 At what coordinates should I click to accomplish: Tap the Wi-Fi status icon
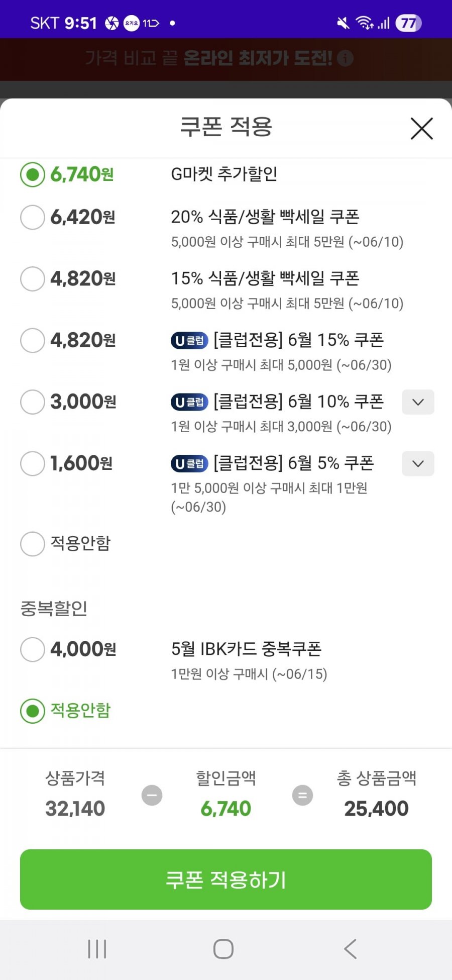364,23
